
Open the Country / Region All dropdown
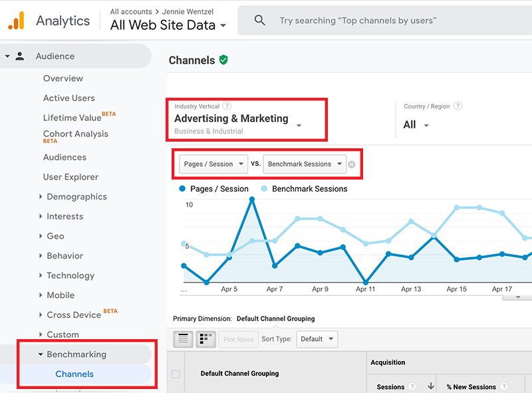point(416,125)
